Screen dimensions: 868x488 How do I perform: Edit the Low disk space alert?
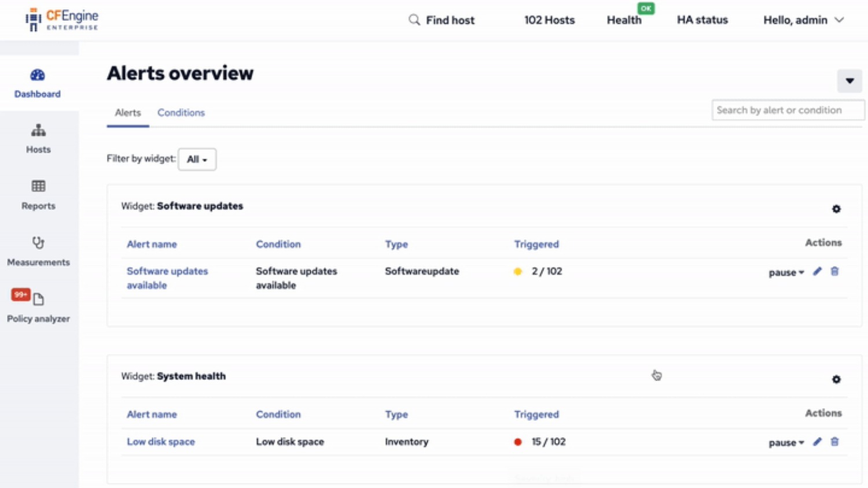point(817,442)
